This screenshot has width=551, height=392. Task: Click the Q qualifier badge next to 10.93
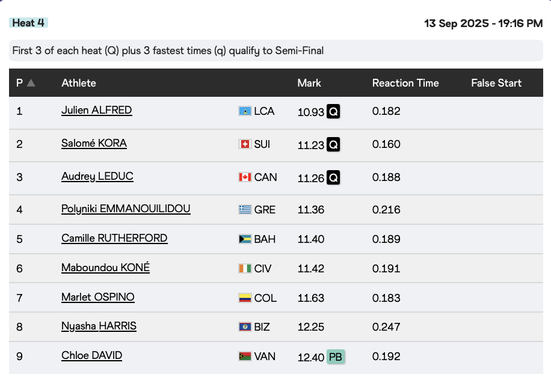coord(333,112)
